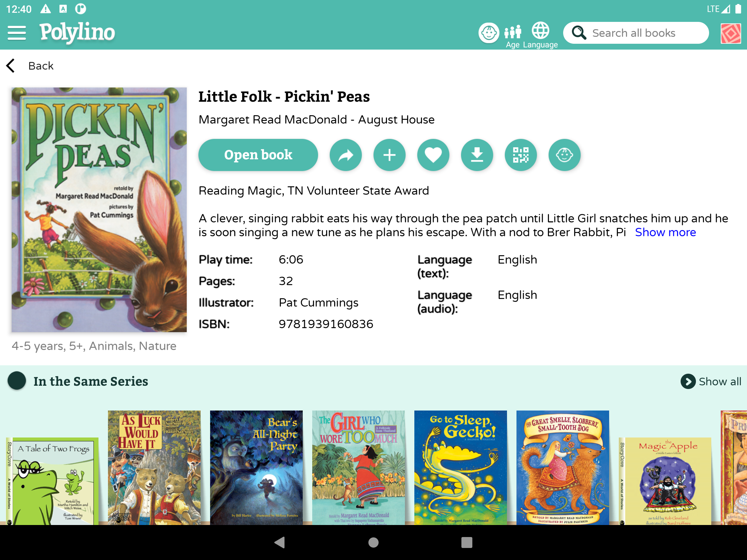Tap the 4-5 years, 5+, Animals, Nature tags

click(x=94, y=346)
